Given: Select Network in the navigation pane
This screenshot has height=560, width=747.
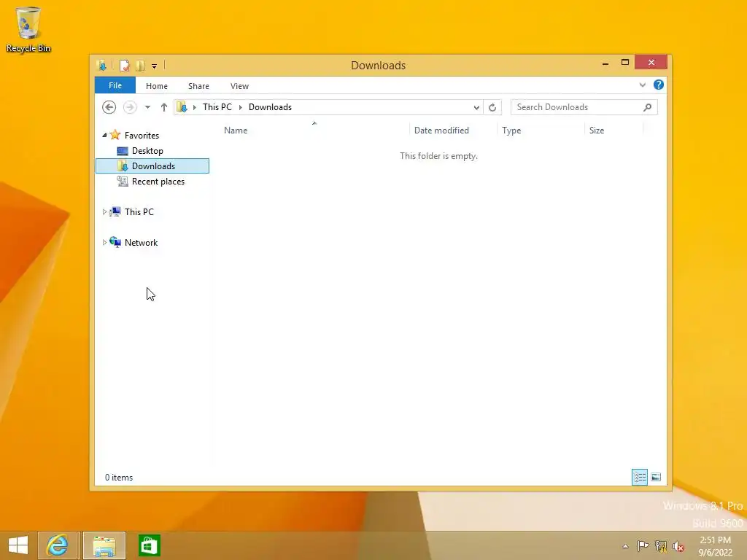Looking at the screenshot, I should click(x=141, y=242).
